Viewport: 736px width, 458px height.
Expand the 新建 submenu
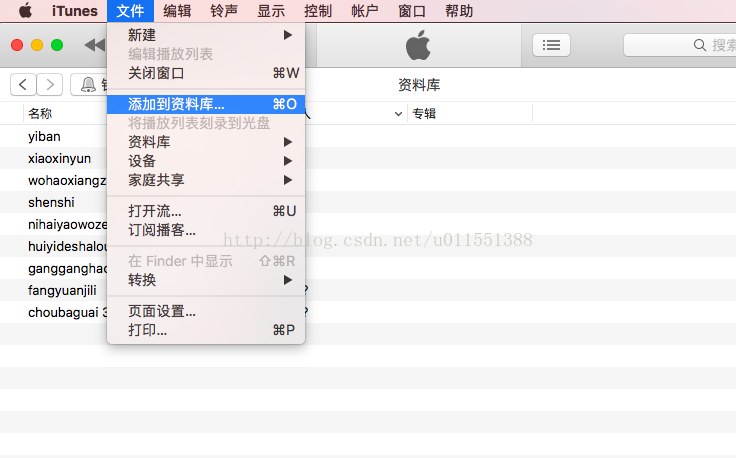[x=206, y=35]
